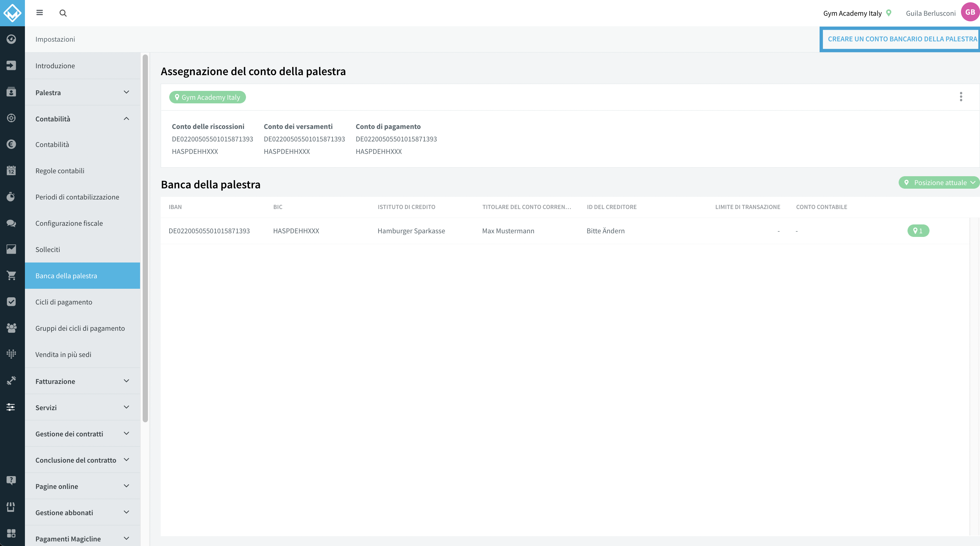
Task: Expand the Gestione dei contratti section
Action: click(x=83, y=433)
